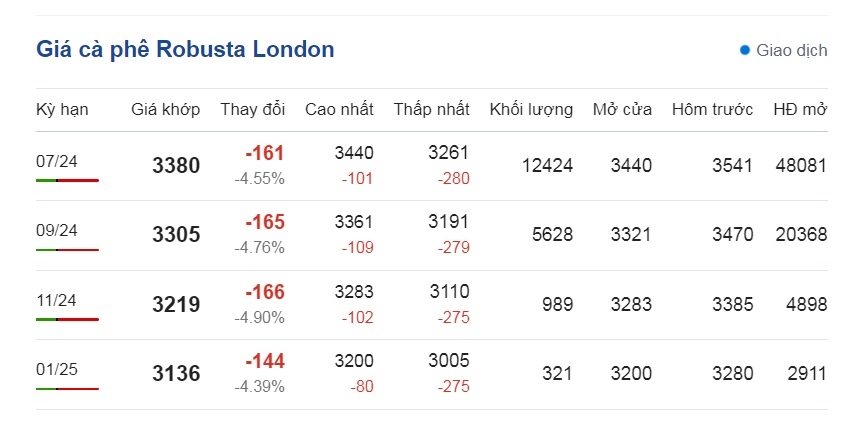Click the Thấp nhất column header
The height and width of the screenshot is (424, 866).
431,109
